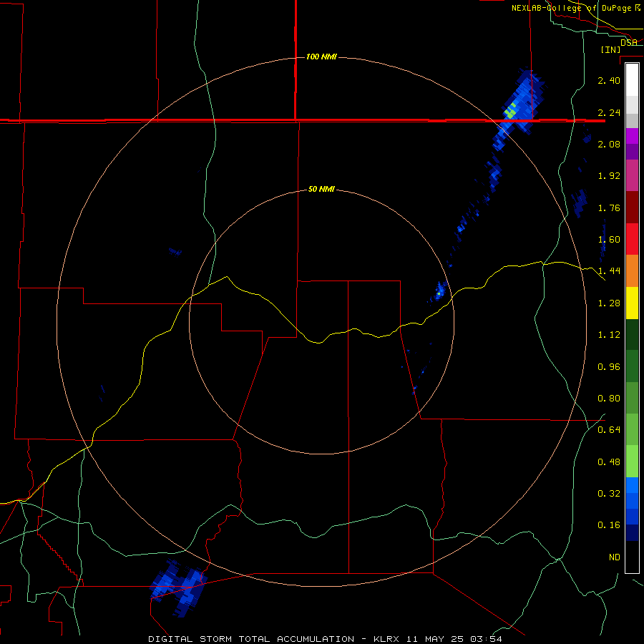The width and height of the screenshot is (644, 644).
Task: Click the DSA product label
Action: 628,43
